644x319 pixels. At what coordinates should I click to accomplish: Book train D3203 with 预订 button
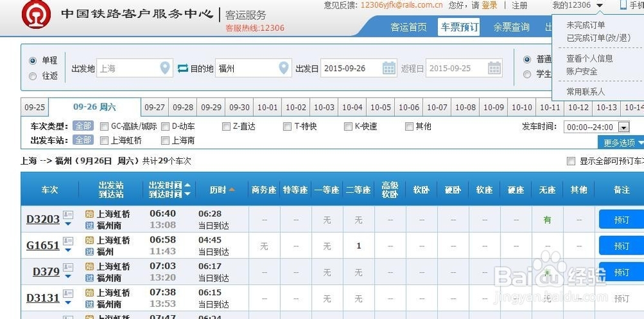point(621,219)
